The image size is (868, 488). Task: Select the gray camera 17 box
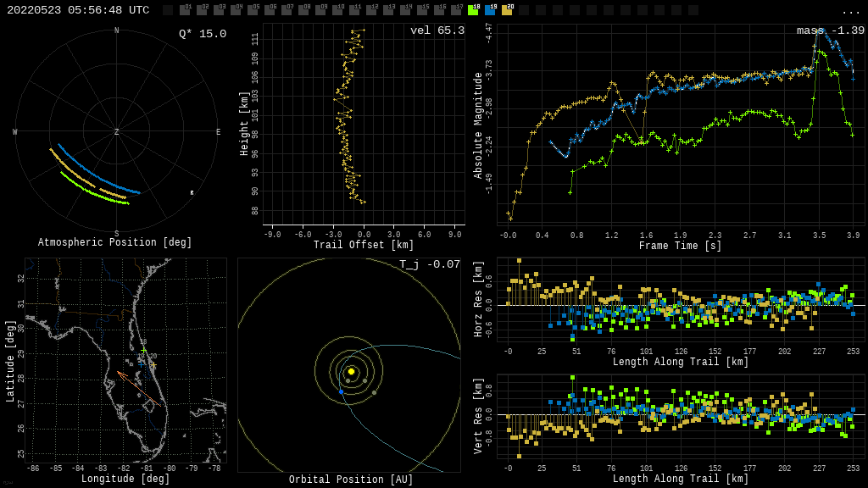(456, 10)
